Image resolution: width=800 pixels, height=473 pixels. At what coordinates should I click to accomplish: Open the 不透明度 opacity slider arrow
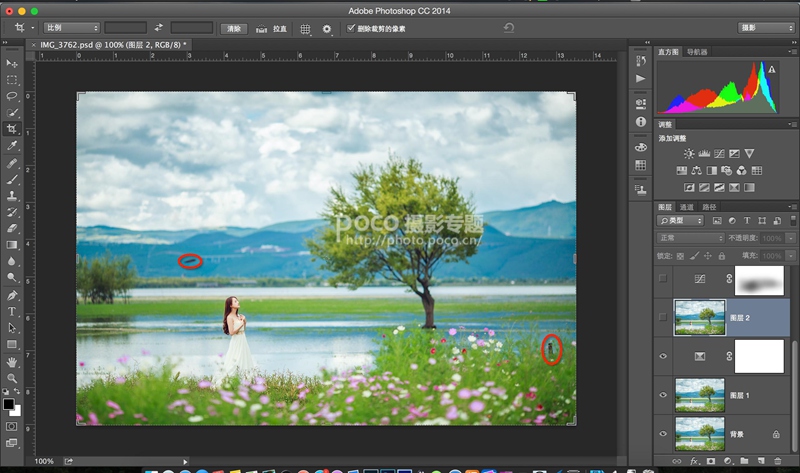click(x=791, y=238)
